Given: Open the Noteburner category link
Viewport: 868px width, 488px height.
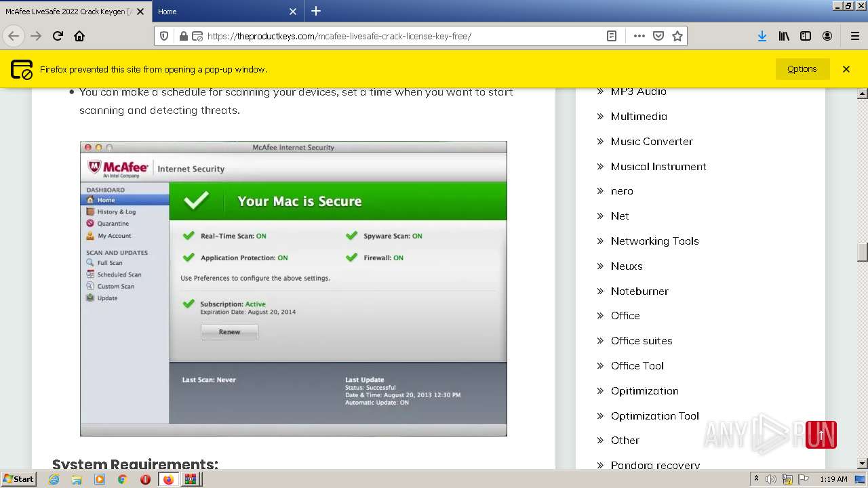Looking at the screenshot, I should click(639, 291).
